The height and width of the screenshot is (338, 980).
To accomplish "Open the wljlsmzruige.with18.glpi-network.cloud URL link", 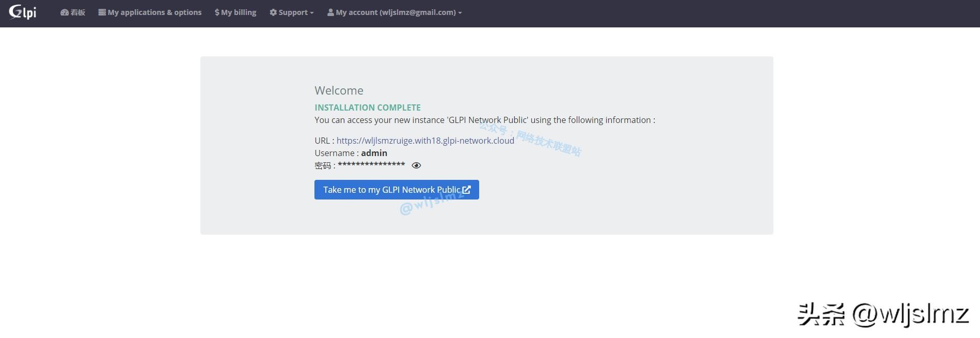I will 425,141.
